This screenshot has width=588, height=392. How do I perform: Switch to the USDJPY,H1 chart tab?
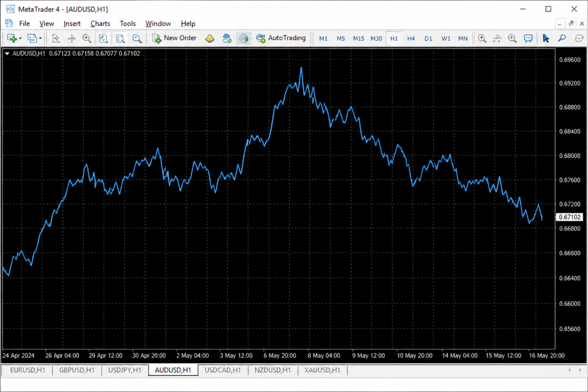pos(125,370)
